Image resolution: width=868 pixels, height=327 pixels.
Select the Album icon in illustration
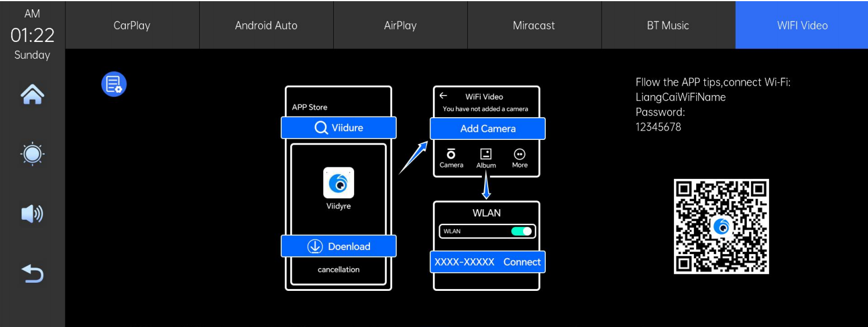[486, 154]
